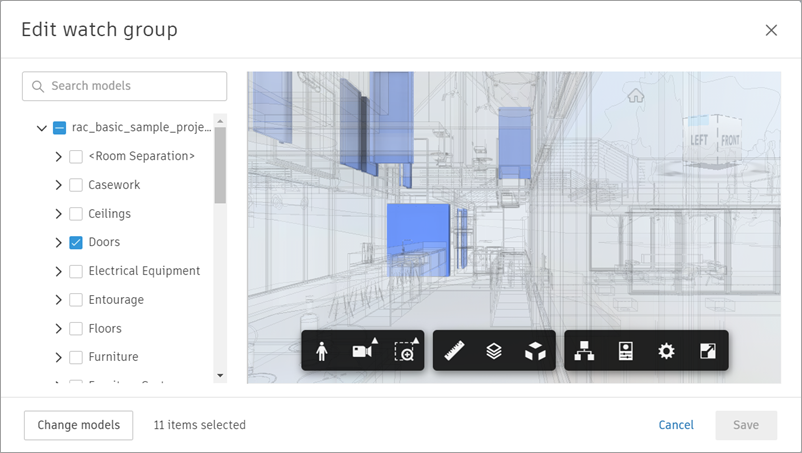
Task: Activate the First Person walk tool
Action: point(322,351)
